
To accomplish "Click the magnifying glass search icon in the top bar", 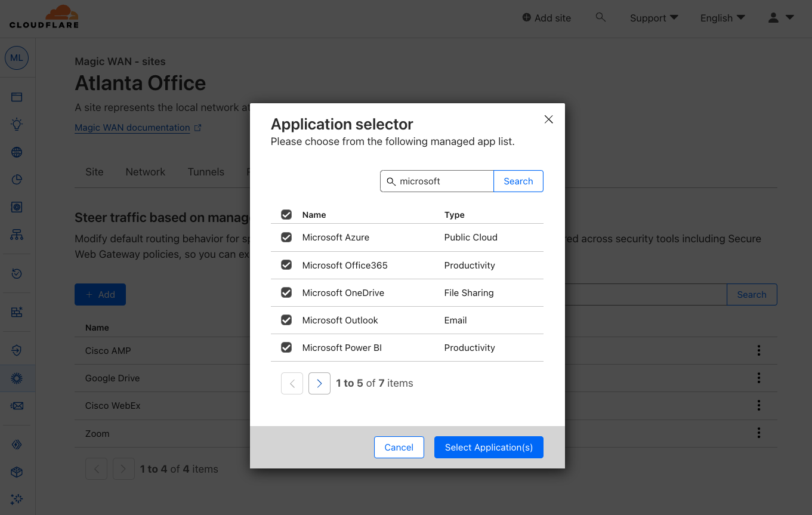I will tap(601, 17).
